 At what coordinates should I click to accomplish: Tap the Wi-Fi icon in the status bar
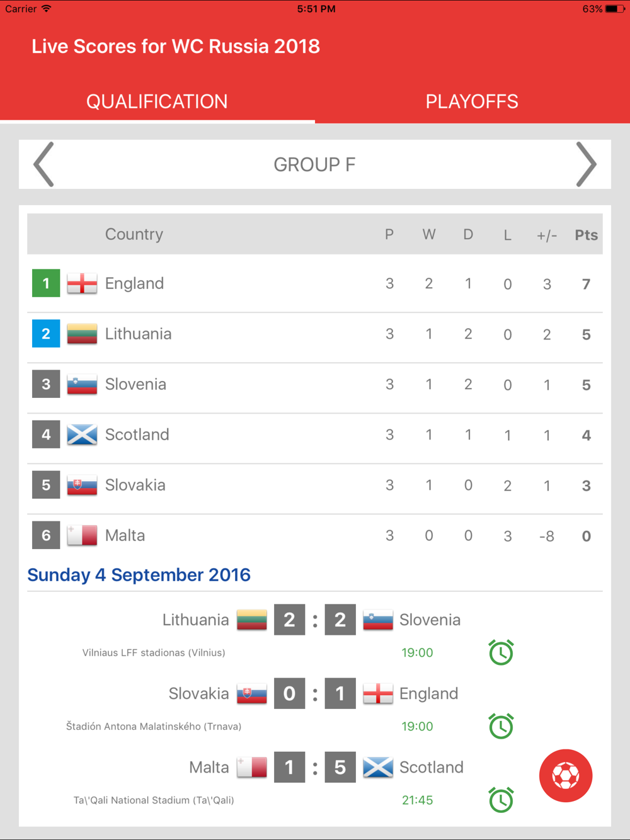pos(46,9)
